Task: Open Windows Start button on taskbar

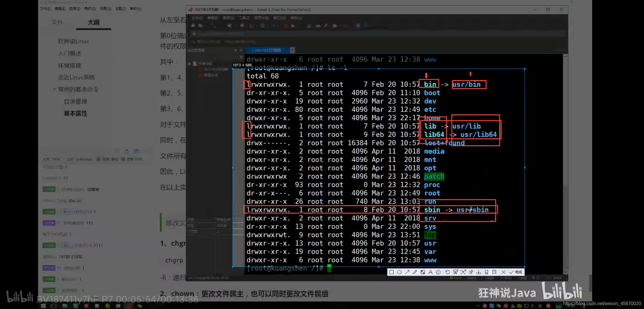Action: pos(43,306)
